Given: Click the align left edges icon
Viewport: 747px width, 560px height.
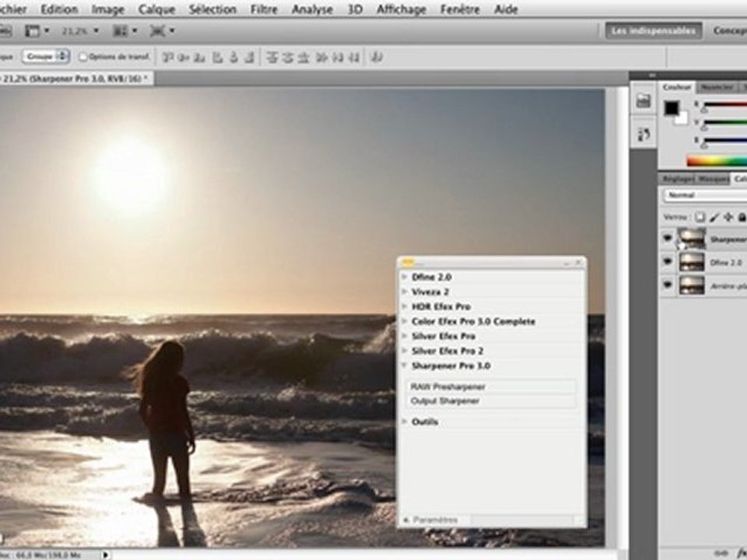Looking at the screenshot, I should point(218,58).
